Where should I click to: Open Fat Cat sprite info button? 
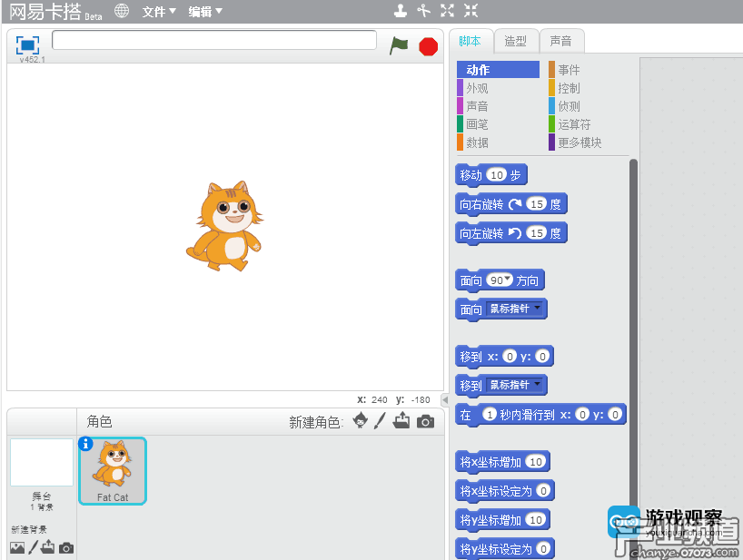coord(86,444)
